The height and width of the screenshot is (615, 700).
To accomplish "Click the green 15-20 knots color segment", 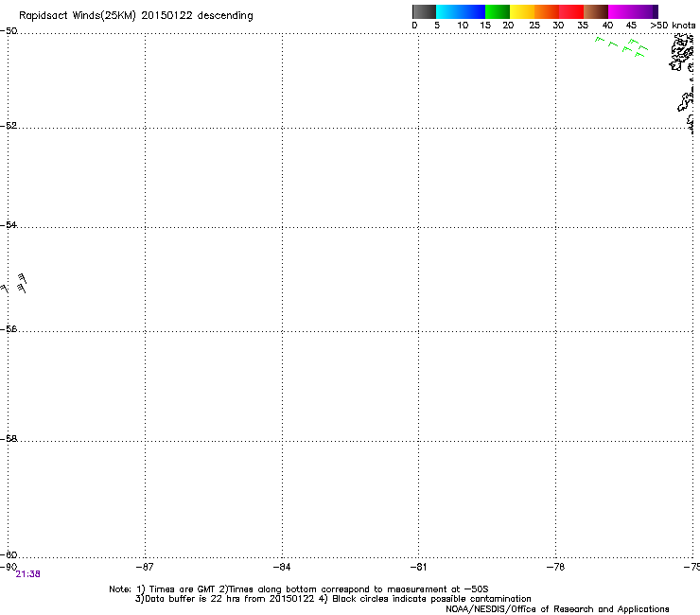I will coord(498,11).
